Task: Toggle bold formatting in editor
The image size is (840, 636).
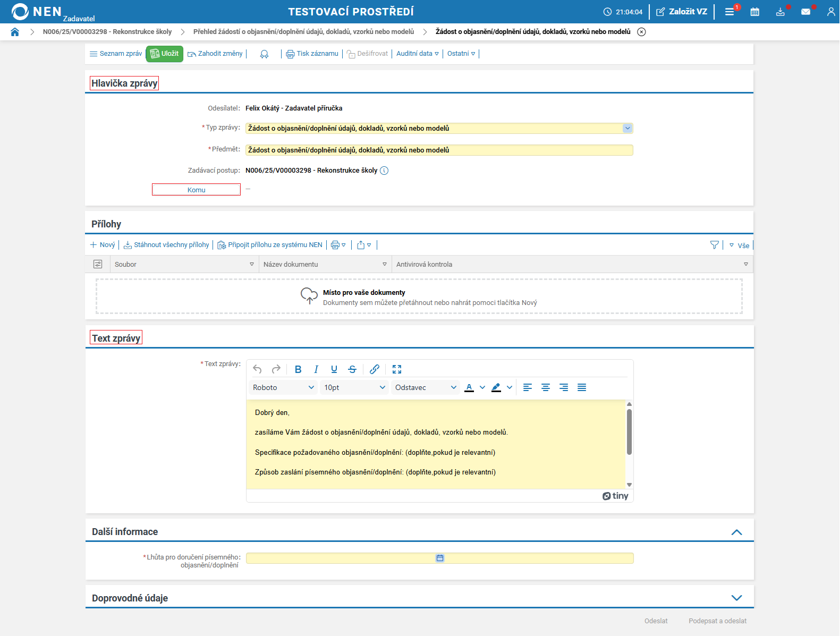Action: coord(298,369)
